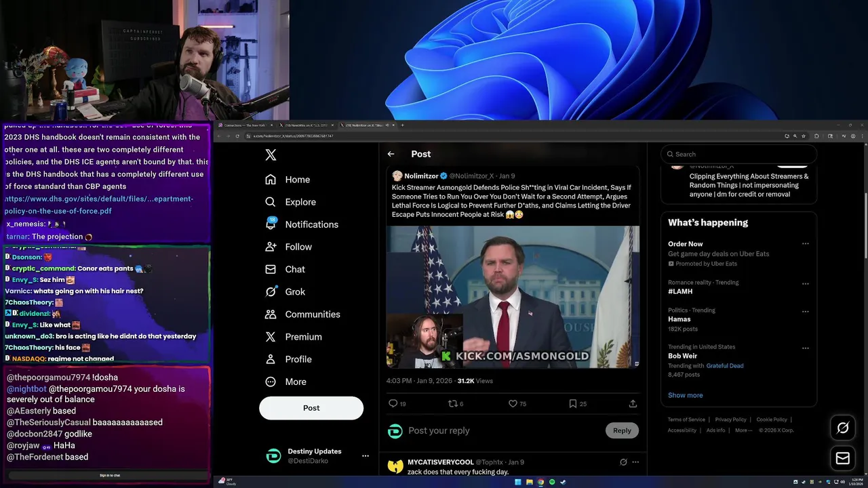The height and width of the screenshot is (488, 868).
Task: Open Ads info footer link
Action: (715, 430)
